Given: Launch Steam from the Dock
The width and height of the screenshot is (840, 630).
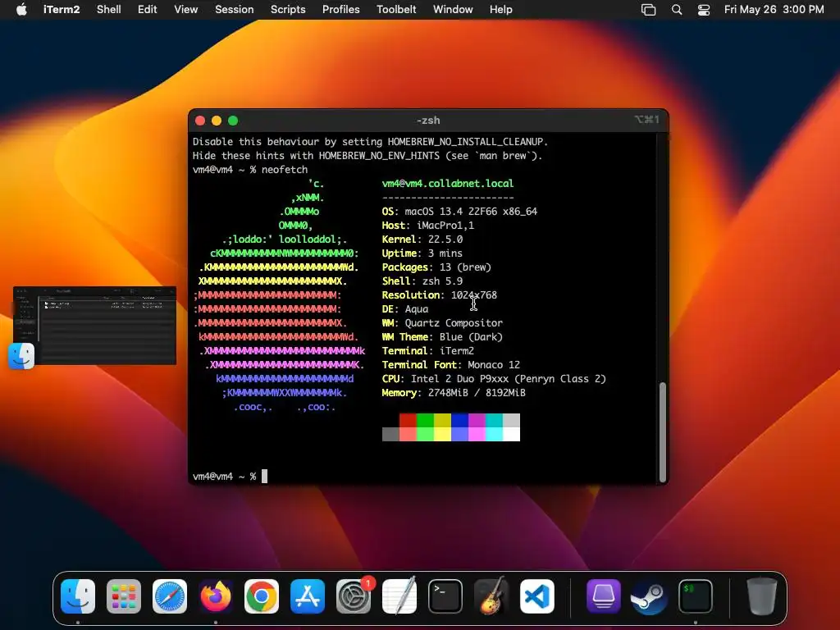Looking at the screenshot, I should coord(650,596).
